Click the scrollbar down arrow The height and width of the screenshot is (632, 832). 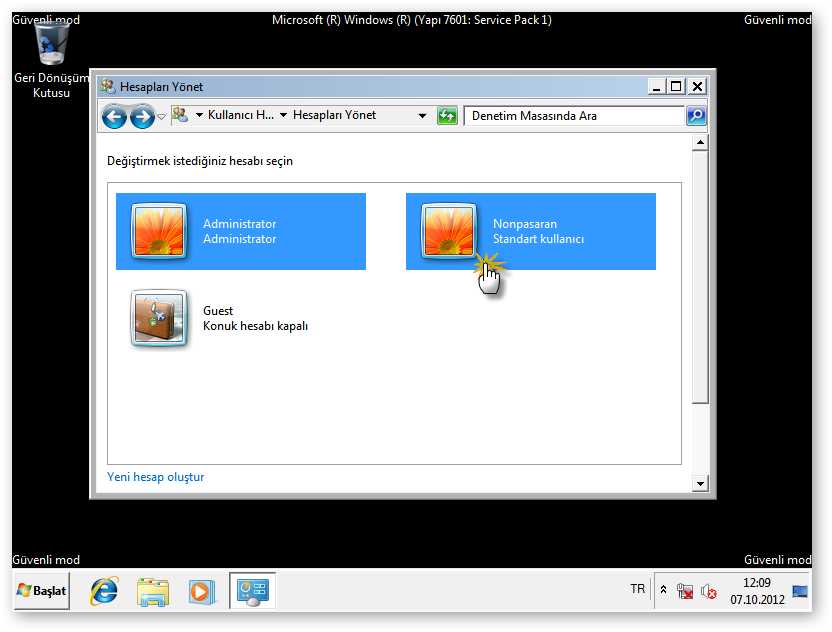[x=700, y=483]
